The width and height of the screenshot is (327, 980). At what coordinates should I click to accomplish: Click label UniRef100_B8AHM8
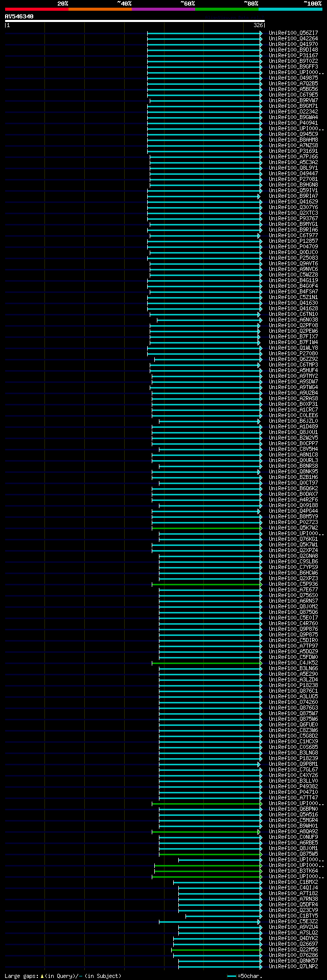point(293,140)
